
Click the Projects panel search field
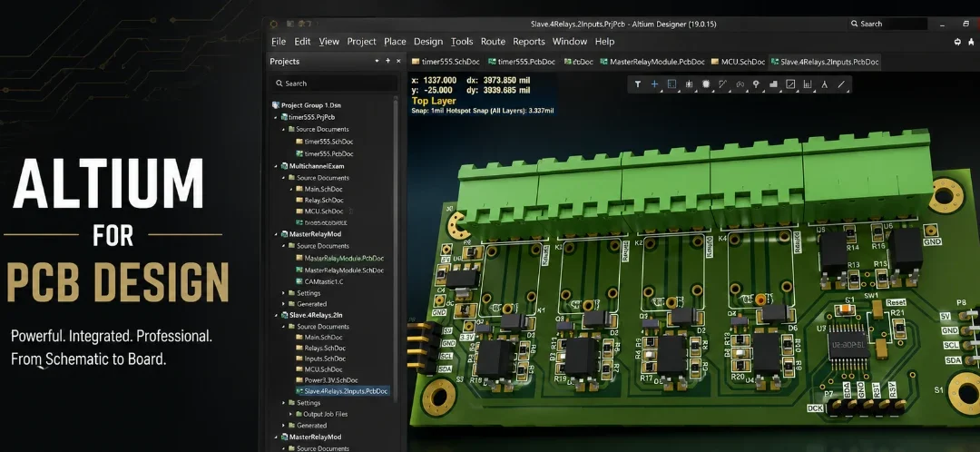pyautogui.click(x=334, y=84)
